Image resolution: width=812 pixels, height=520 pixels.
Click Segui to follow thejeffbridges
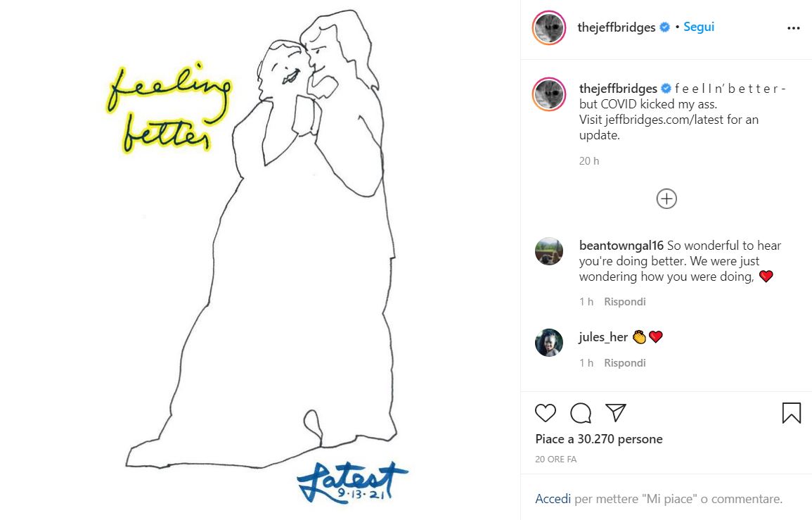699,27
